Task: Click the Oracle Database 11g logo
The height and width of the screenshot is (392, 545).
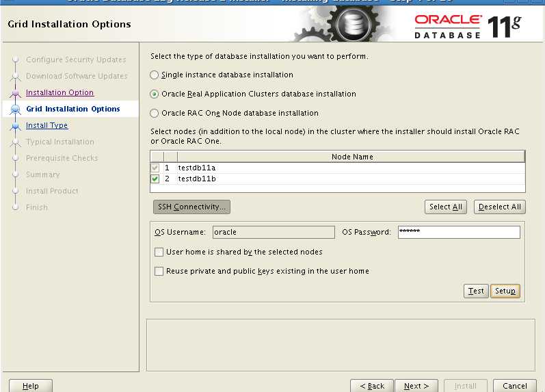Action: (x=468, y=27)
